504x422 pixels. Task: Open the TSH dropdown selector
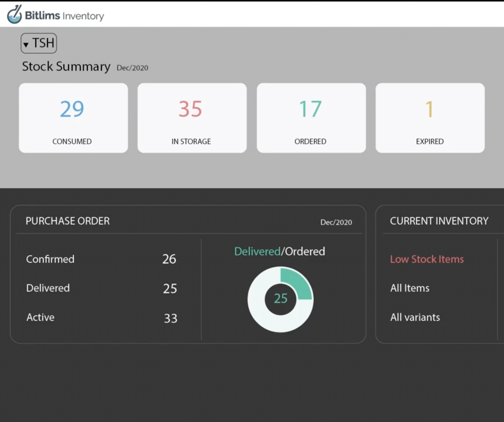[x=39, y=43]
